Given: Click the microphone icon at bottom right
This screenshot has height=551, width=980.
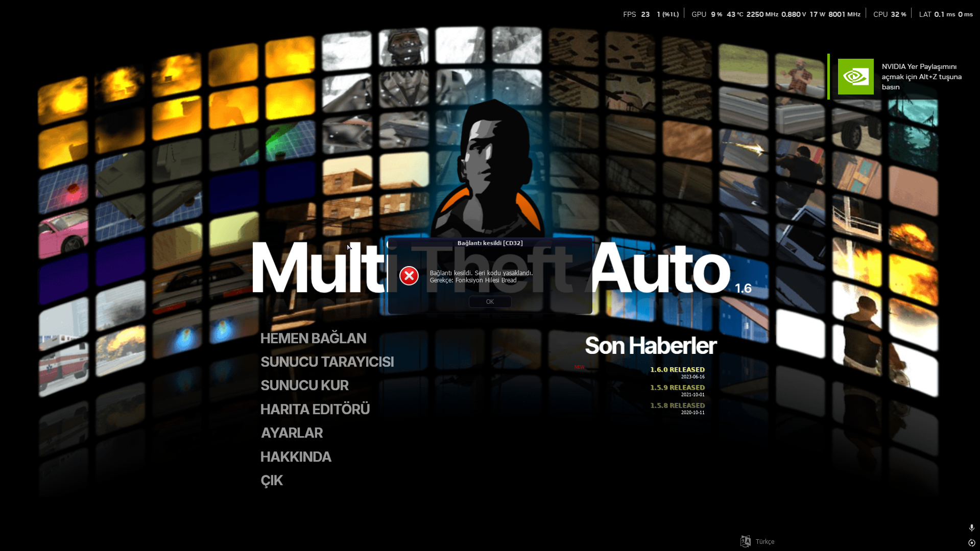Looking at the screenshot, I should [x=971, y=528].
